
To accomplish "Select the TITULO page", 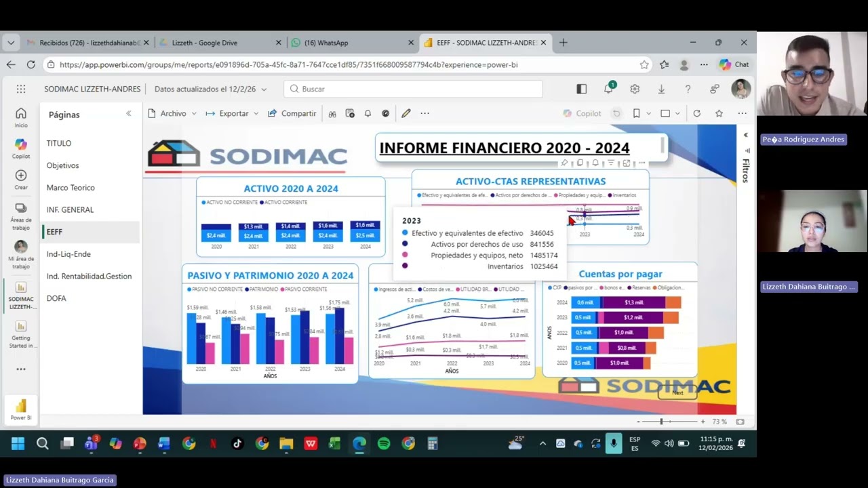I will click(59, 143).
